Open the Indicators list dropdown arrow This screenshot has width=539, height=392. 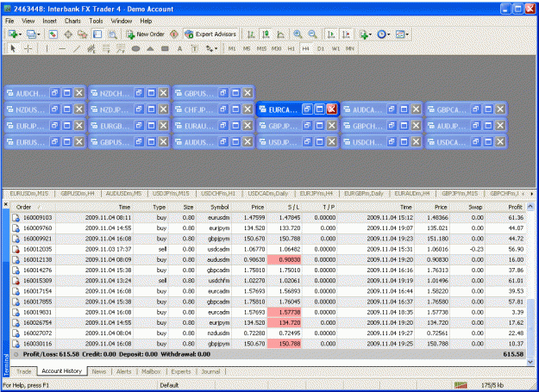(370, 34)
